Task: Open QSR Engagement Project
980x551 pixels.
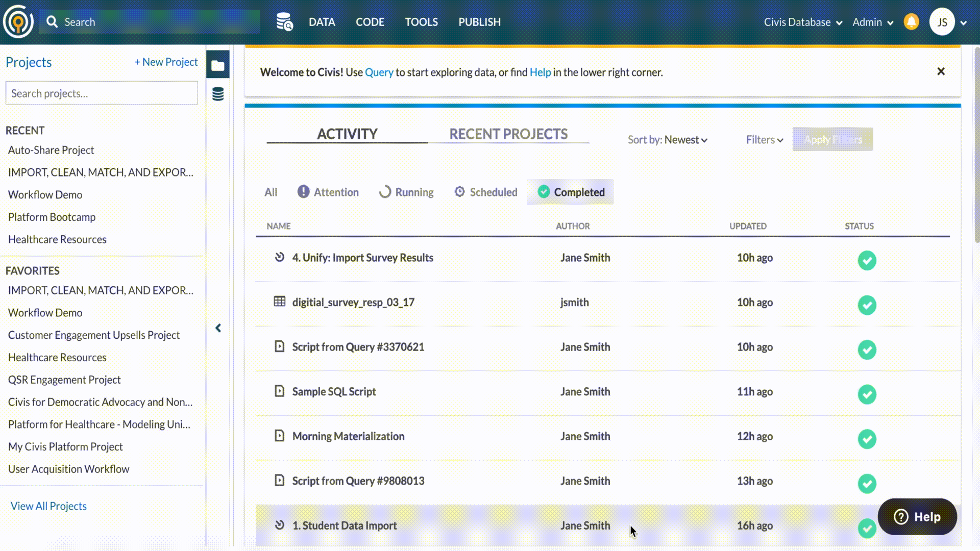Action: tap(64, 380)
